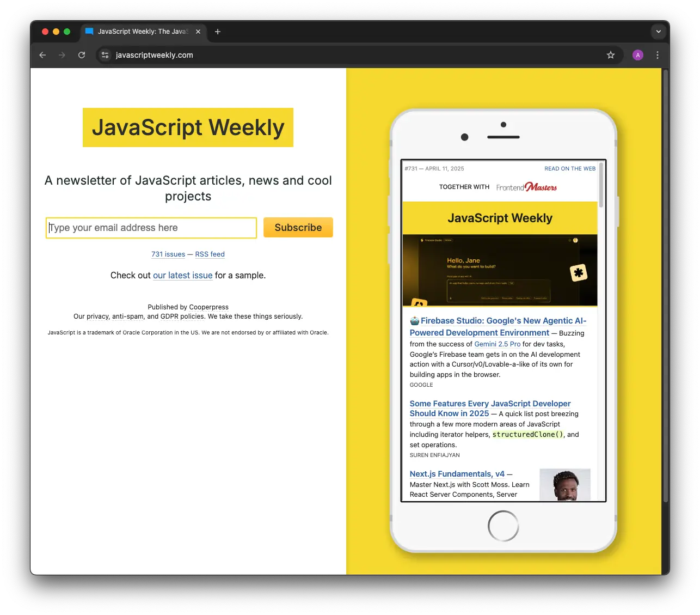Expand the tab search dropdown arrow
This screenshot has height=615, width=700.
(659, 32)
